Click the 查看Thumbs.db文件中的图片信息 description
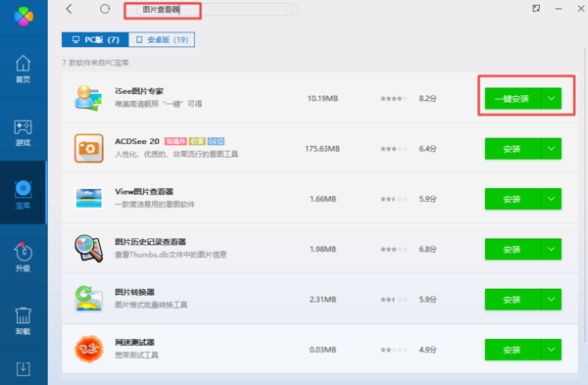Viewport: 588px width, 385px height. pos(171,255)
